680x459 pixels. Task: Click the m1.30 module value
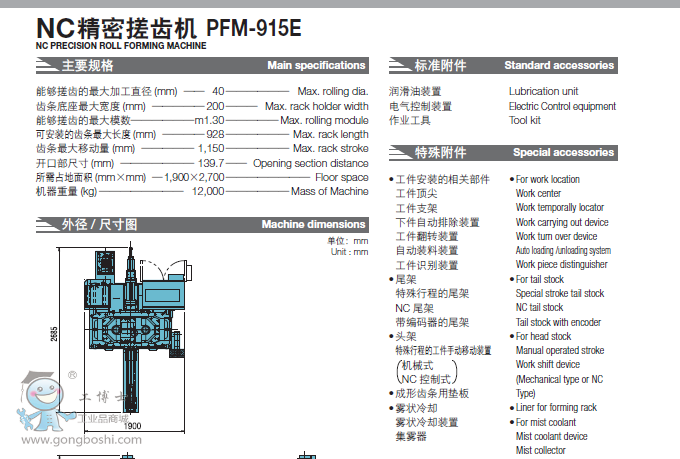coord(209,120)
